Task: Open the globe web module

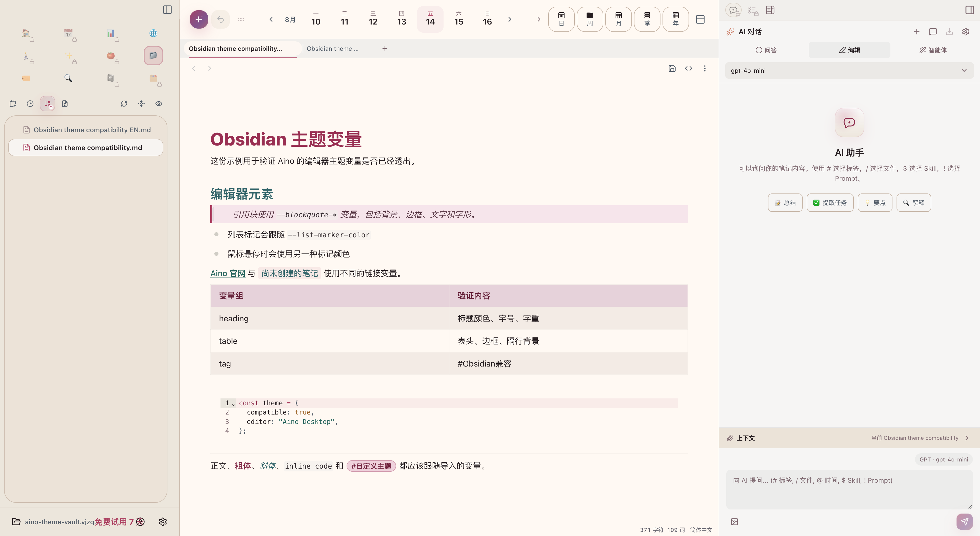Action: (153, 33)
